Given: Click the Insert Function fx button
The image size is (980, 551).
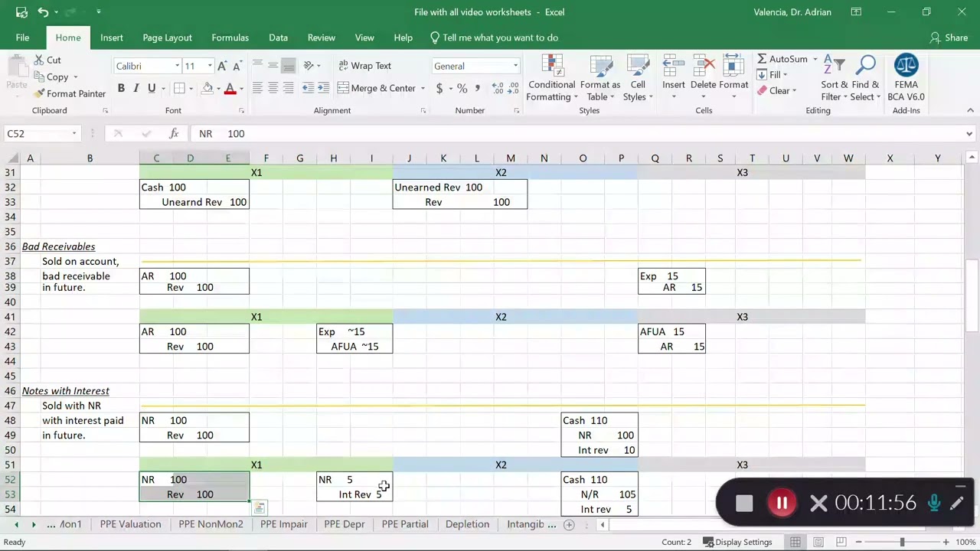Looking at the screenshot, I should tap(174, 133).
